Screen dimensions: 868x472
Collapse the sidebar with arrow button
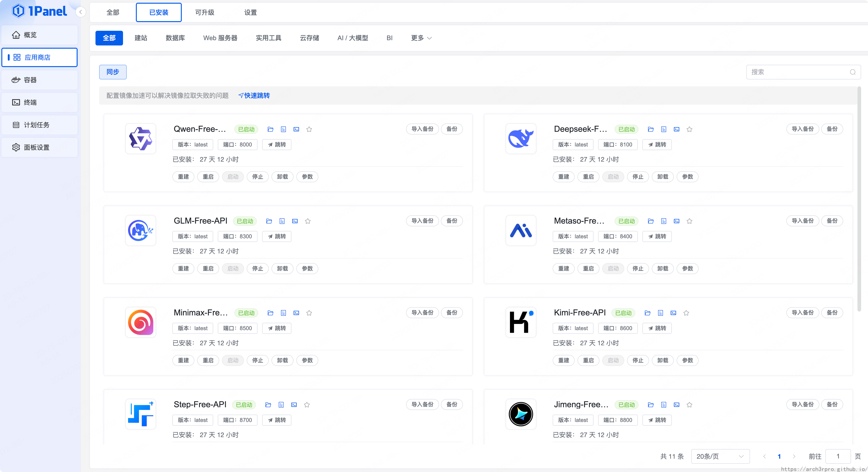[81, 12]
